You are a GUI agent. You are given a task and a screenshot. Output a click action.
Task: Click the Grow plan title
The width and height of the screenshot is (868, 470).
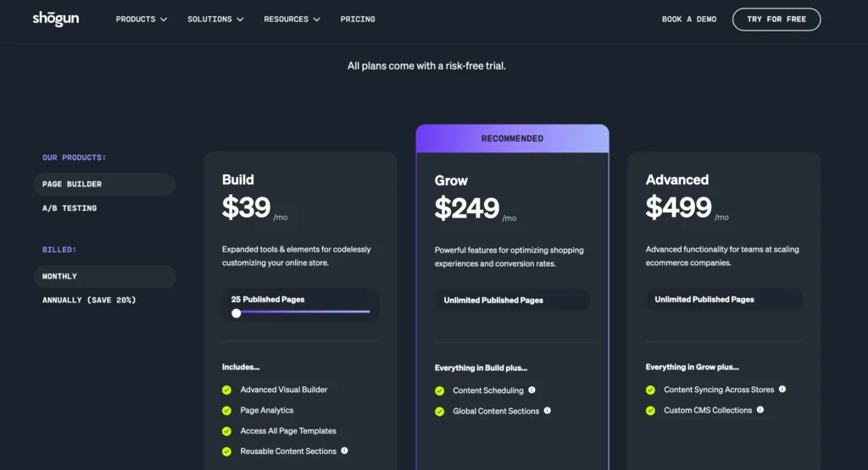tap(451, 181)
